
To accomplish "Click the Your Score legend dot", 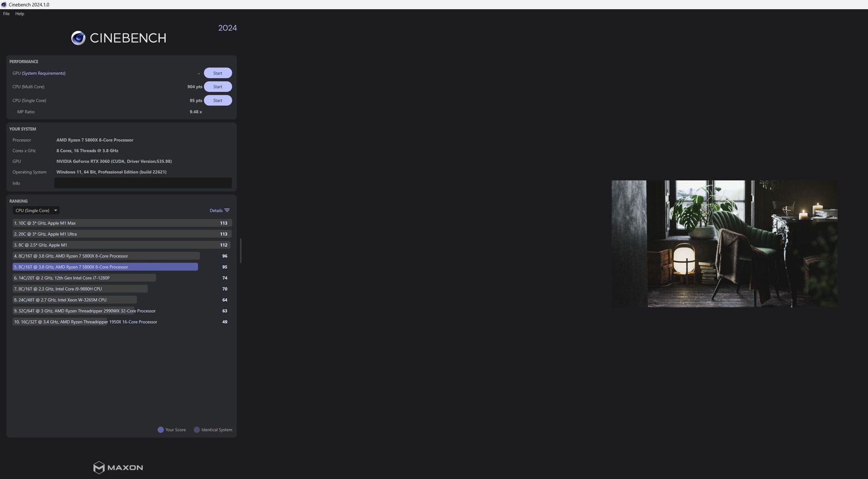I will tap(160, 430).
